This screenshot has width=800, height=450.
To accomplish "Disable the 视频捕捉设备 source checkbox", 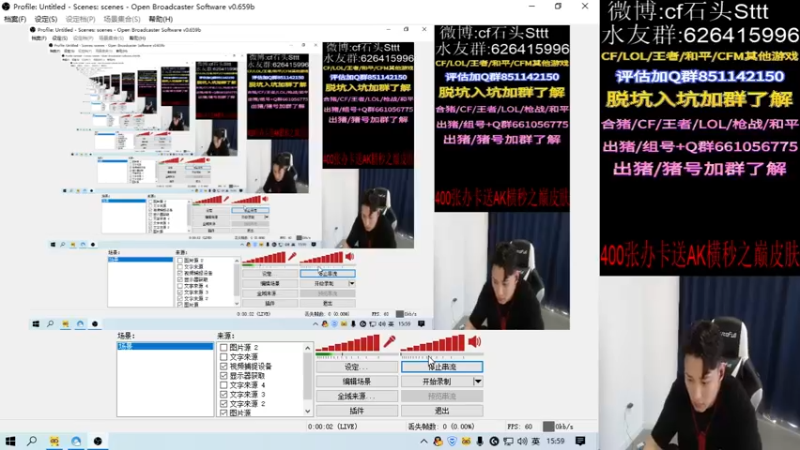I will [x=223, y=366].
